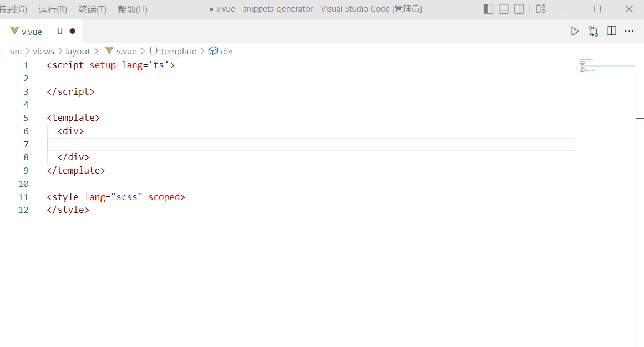Click the word setup on line 1
The image size is (644, 347).
[103, 65]
